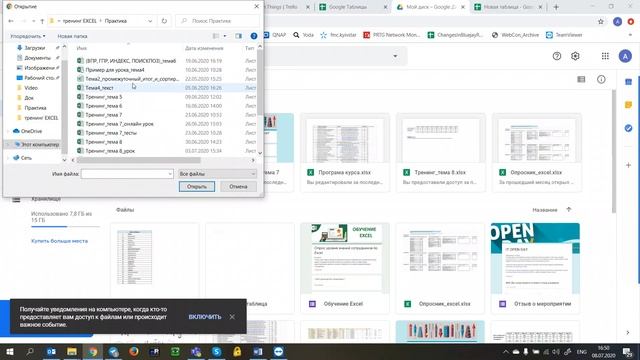640x360 pixels.
Task: Open Отзыв о мероприятии file
Action: (535, 268)
